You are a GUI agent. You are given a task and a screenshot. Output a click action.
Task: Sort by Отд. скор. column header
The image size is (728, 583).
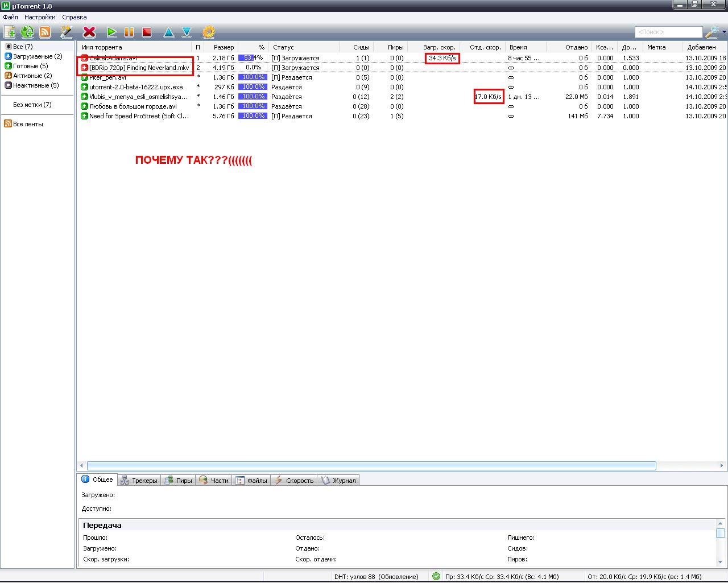[x=483, y=47]
